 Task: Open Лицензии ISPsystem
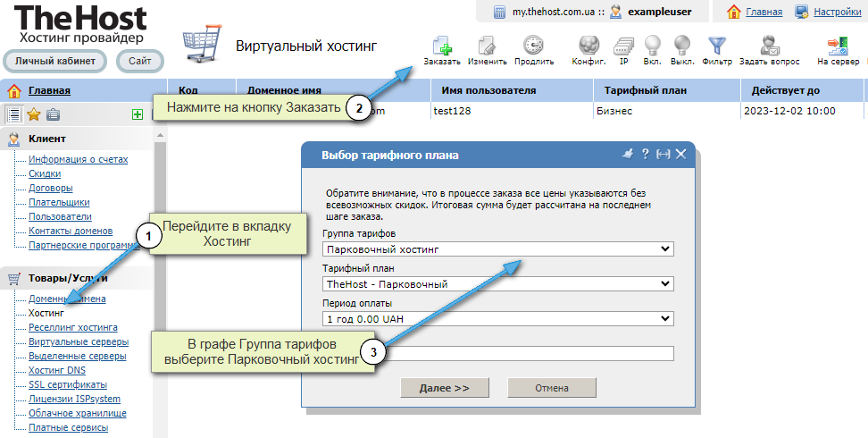tap(74, 399)
